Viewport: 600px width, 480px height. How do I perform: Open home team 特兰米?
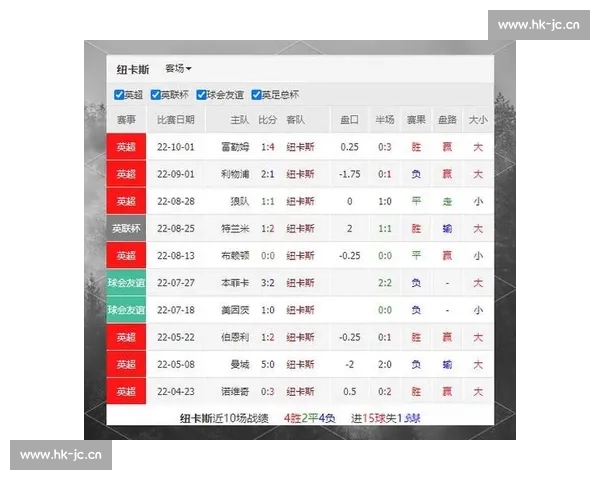click(235, 229)
